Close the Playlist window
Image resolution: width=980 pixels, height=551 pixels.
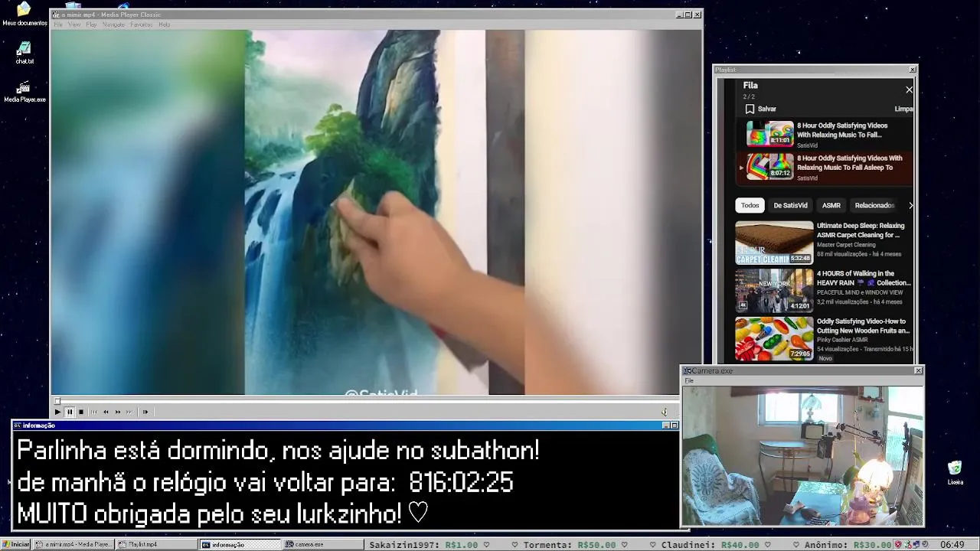pyautogui.click(x=912, y=70)
